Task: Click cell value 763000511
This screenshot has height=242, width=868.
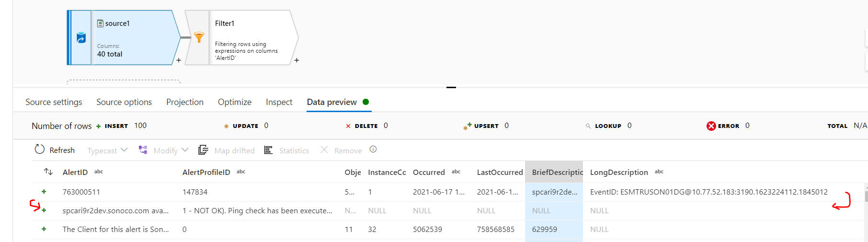Action: click(81, 192)
